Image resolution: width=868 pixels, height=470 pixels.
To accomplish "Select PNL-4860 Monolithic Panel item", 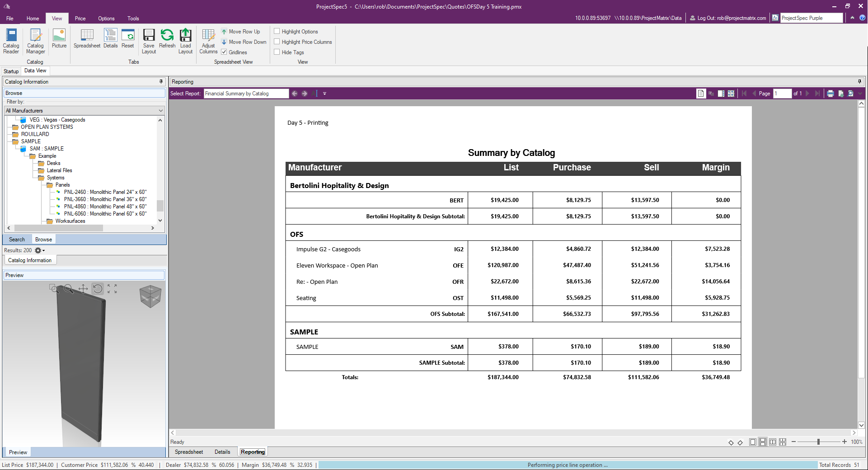I will point(105,207).
